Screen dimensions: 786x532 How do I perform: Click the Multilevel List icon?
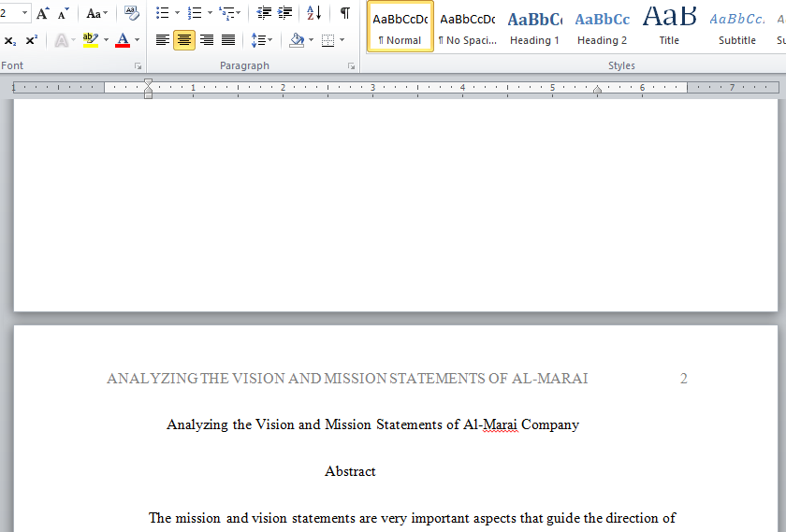[x=227, y=13]
